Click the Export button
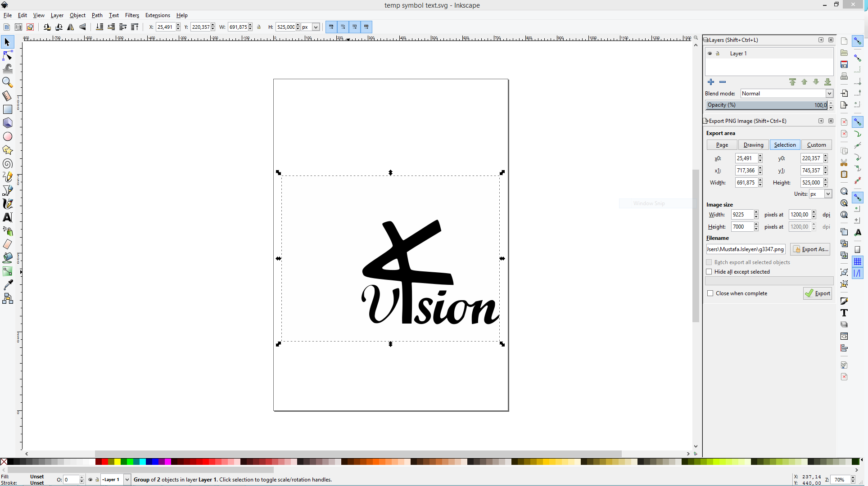The image size is (868, 486). pyautogui.click(x=818, y=293)
